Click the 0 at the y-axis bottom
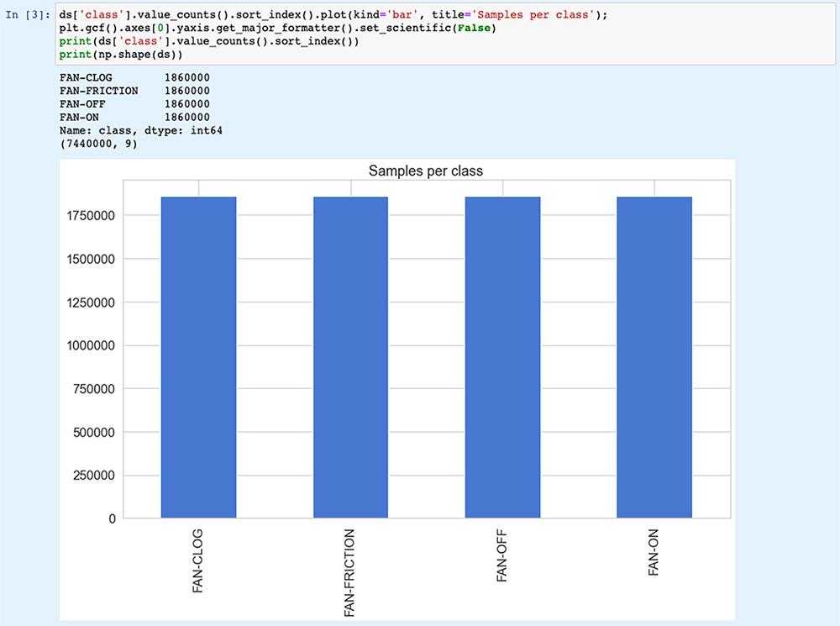This screenshot has height=626, width=840. coord(113,518)
